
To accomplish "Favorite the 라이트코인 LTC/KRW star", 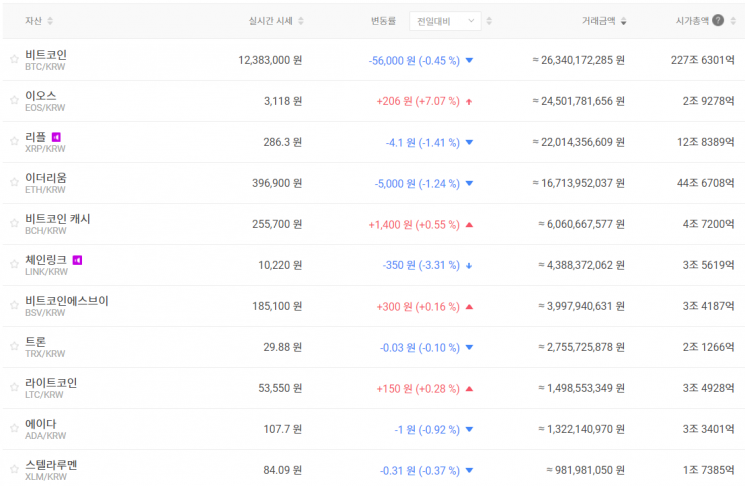I will (x=14, y=387).
